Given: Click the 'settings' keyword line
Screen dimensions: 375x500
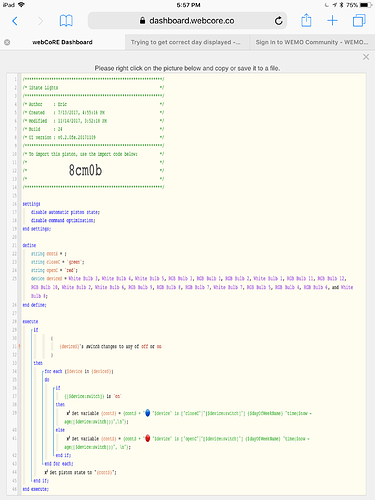Looking at the screenshot, I should point(31,204).
